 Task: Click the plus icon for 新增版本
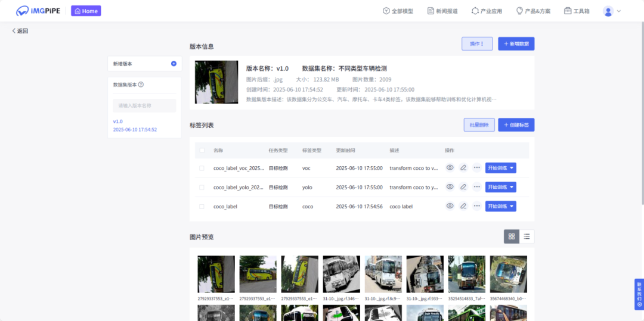tap(174, 64)
